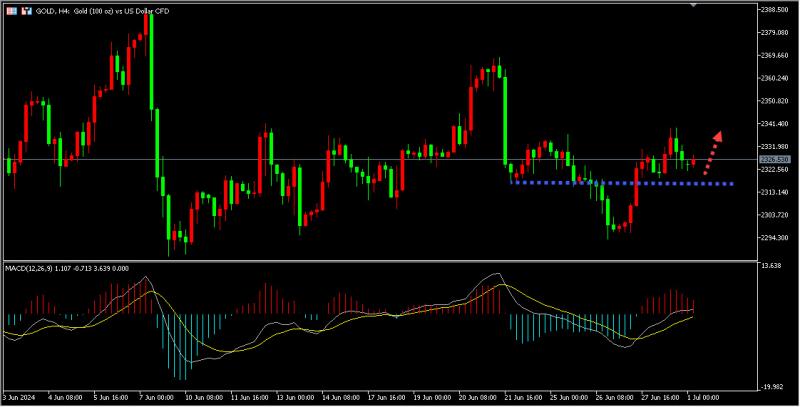Click the MACD scale value 13.638
This screenshot has width=800, height=407.
point(771,266)
